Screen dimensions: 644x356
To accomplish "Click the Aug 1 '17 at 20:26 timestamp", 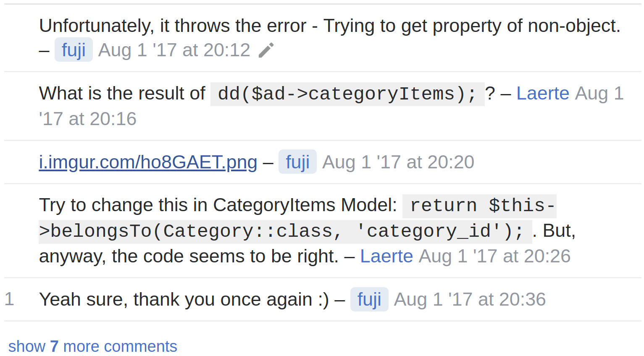I will [494, 256].
